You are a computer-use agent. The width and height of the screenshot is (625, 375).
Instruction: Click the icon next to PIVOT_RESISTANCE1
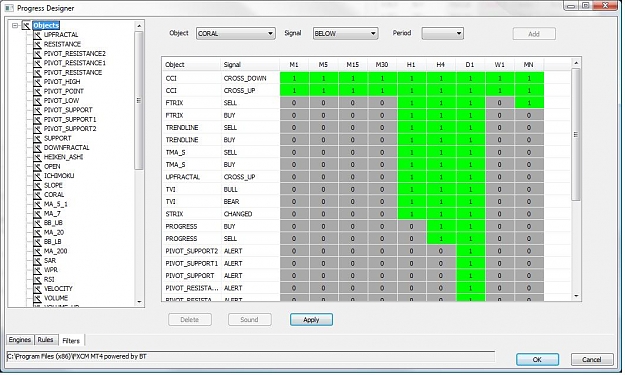(37, 63)
